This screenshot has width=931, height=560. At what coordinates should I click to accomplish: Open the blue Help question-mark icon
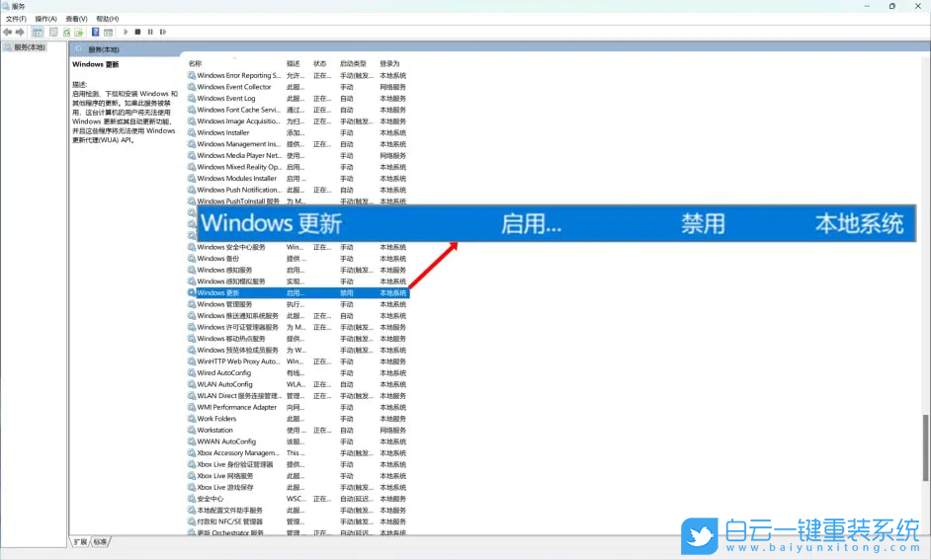click(95, 32)
